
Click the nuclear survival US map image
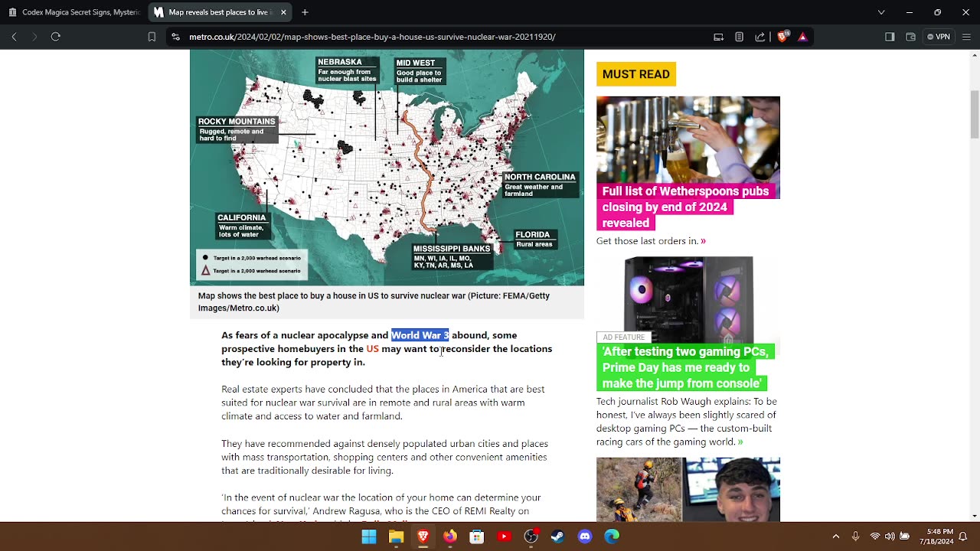(387, 168)
